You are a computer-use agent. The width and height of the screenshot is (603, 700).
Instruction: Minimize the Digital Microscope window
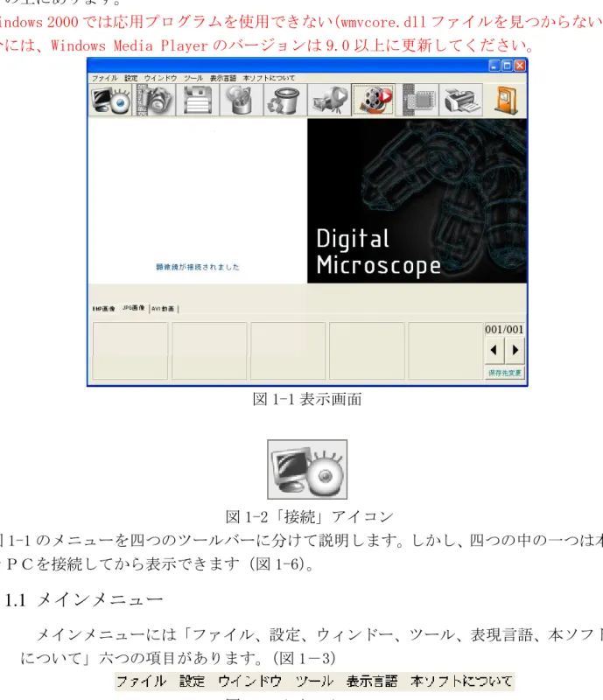(x=494, y=66)
